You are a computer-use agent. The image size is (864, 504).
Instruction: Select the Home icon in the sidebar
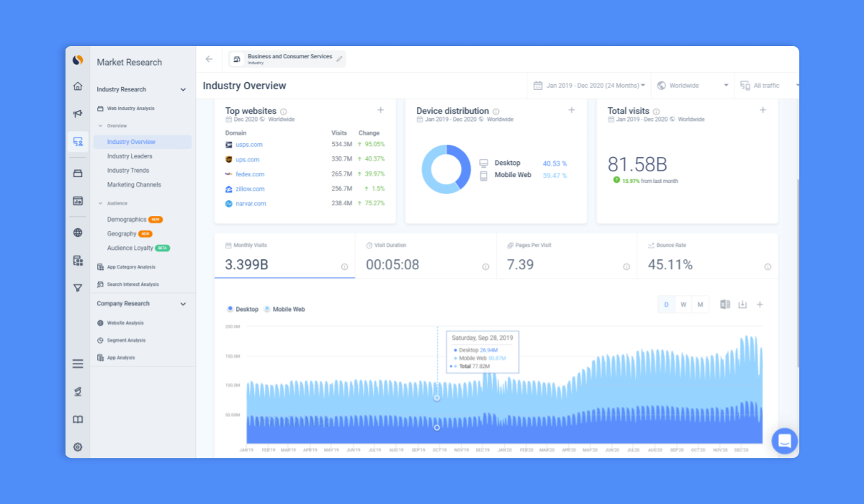[x=77, y=86]
